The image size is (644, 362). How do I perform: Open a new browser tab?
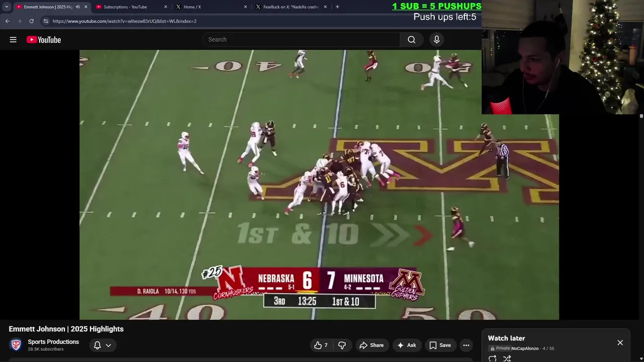337,7
